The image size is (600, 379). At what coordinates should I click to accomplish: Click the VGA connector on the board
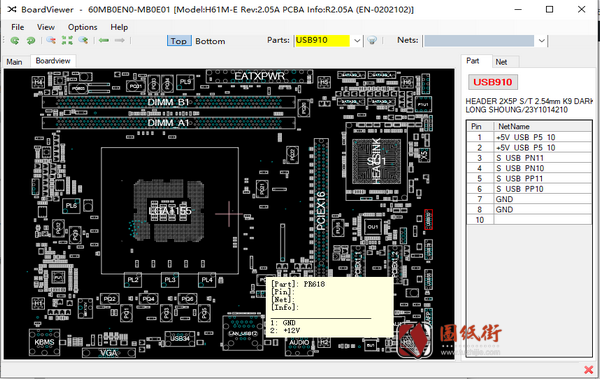[109, 353]
